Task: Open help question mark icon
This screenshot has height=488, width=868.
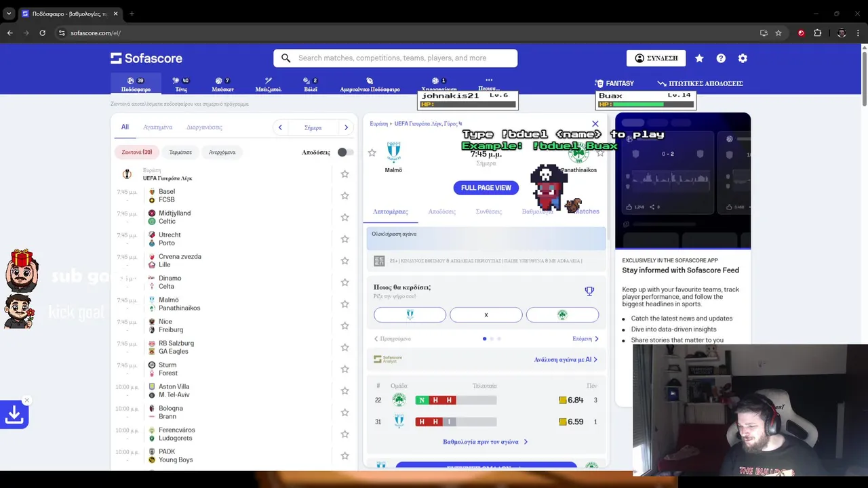Action: tap(721, 58)
